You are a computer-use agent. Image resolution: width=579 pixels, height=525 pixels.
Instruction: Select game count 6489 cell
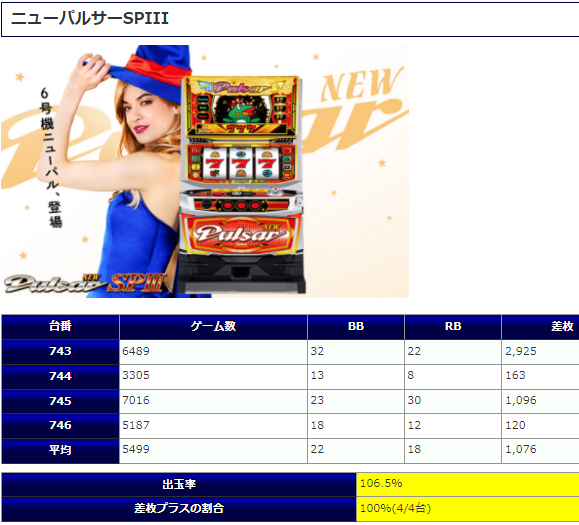(x=213, y=351)
